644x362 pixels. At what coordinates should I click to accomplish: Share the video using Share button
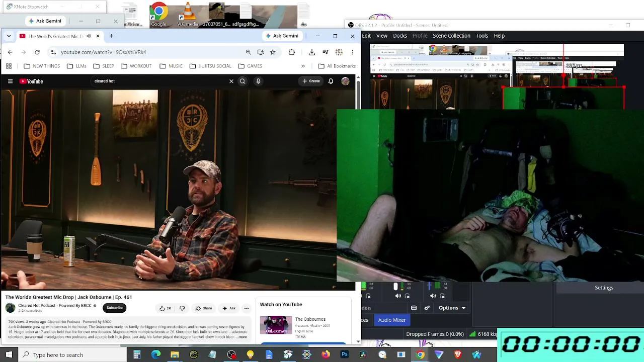[203, 308]
